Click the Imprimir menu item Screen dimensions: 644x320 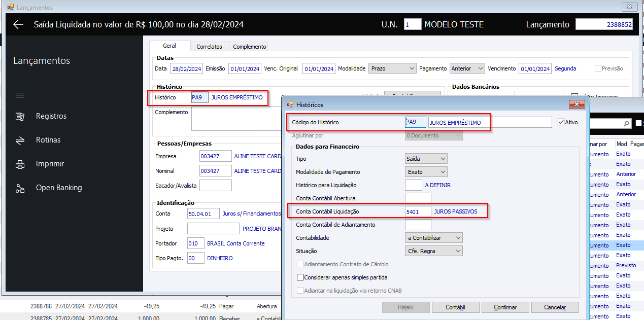pyautogui.click(x=50, y=164)
